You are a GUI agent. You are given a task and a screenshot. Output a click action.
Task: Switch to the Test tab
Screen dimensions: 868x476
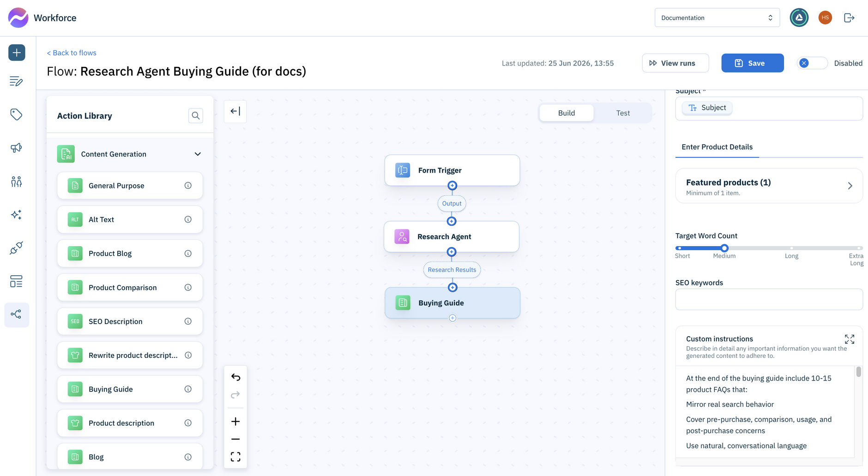tap(623, 113)
